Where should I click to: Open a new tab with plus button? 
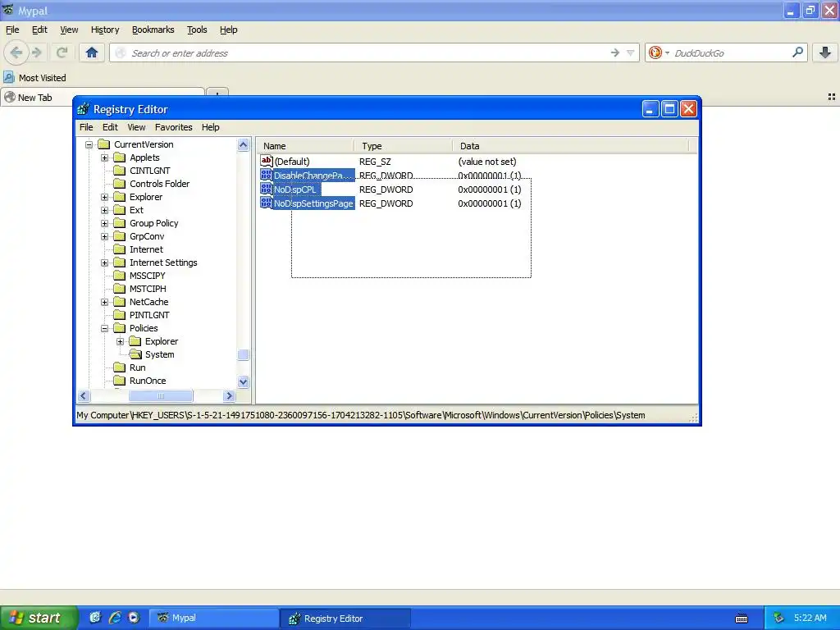coord(217,94)
